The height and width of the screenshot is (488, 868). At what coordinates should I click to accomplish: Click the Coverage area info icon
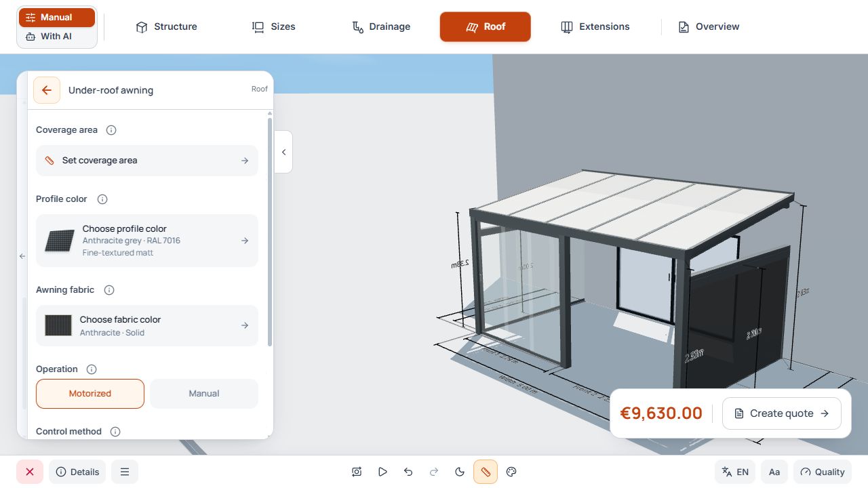coord(112,130)
